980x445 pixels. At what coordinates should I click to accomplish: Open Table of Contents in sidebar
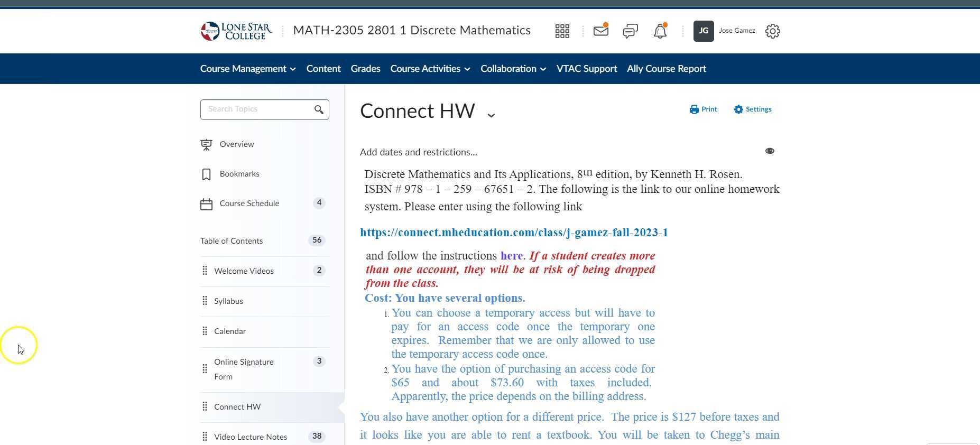232,241
